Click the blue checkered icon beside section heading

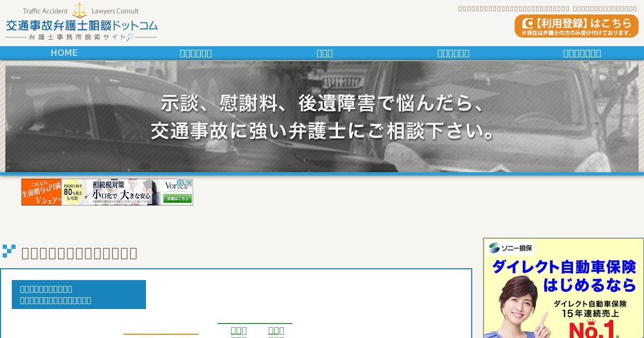coord(9,251)
